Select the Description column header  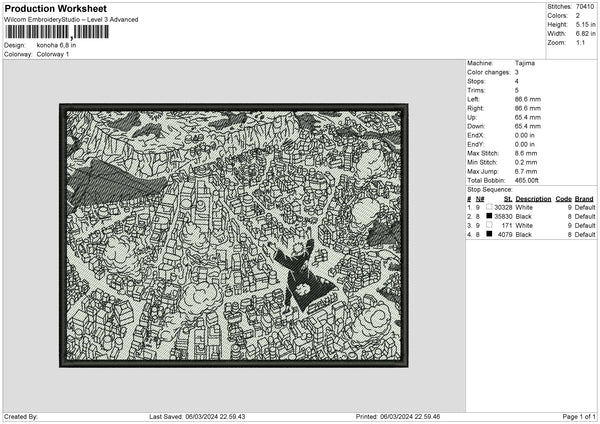pyautogui.click(x=533, y=198)
